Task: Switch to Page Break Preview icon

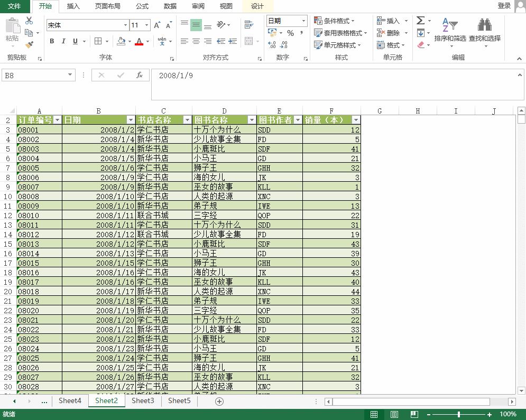Action: (414, 414)
